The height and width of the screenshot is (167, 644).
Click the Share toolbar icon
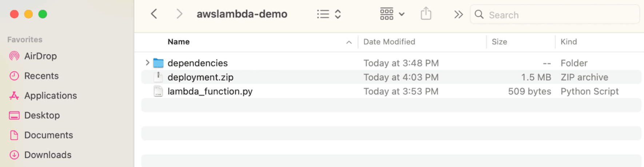tap(426, 14)
